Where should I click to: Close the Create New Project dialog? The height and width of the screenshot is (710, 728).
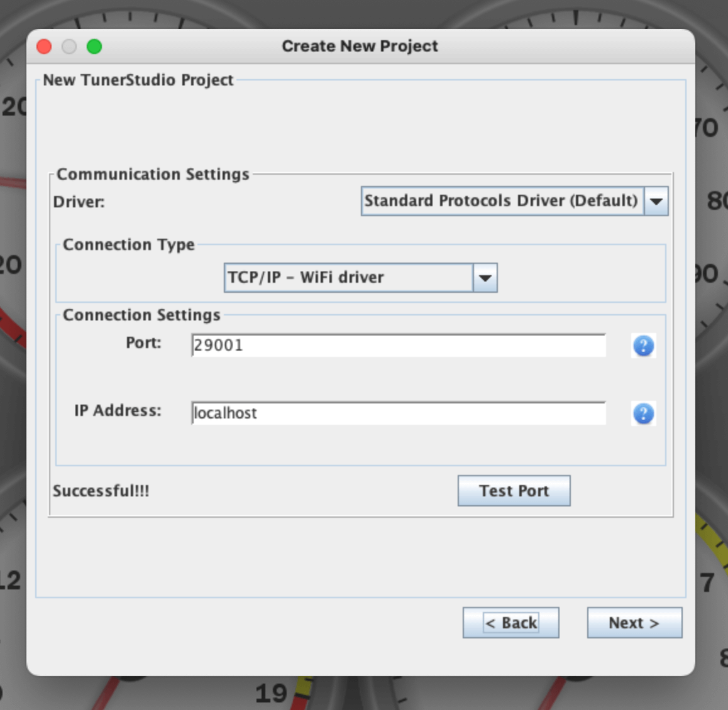(x=44, y=46)
